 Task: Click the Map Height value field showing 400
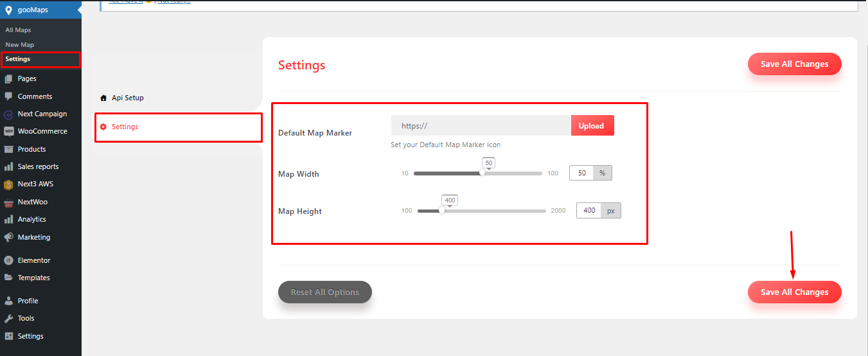[x=589, y=210]
